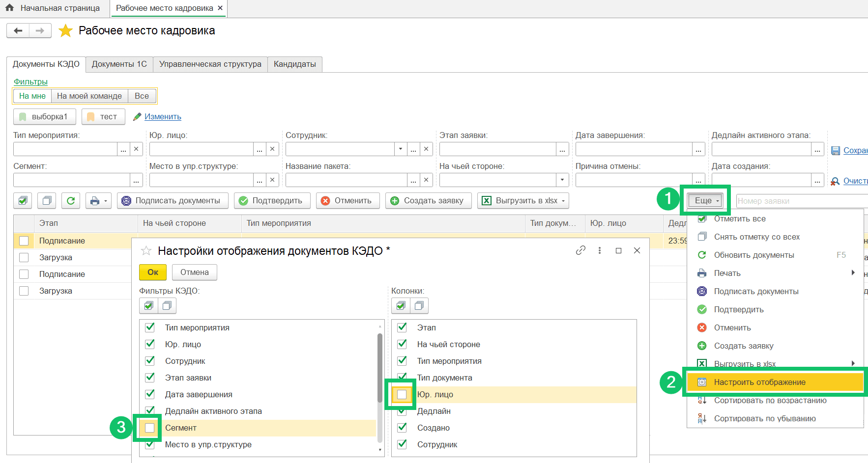This screenshot has width=868, height=463.
Task: Open the Изменить link
Action: point(163,117)
